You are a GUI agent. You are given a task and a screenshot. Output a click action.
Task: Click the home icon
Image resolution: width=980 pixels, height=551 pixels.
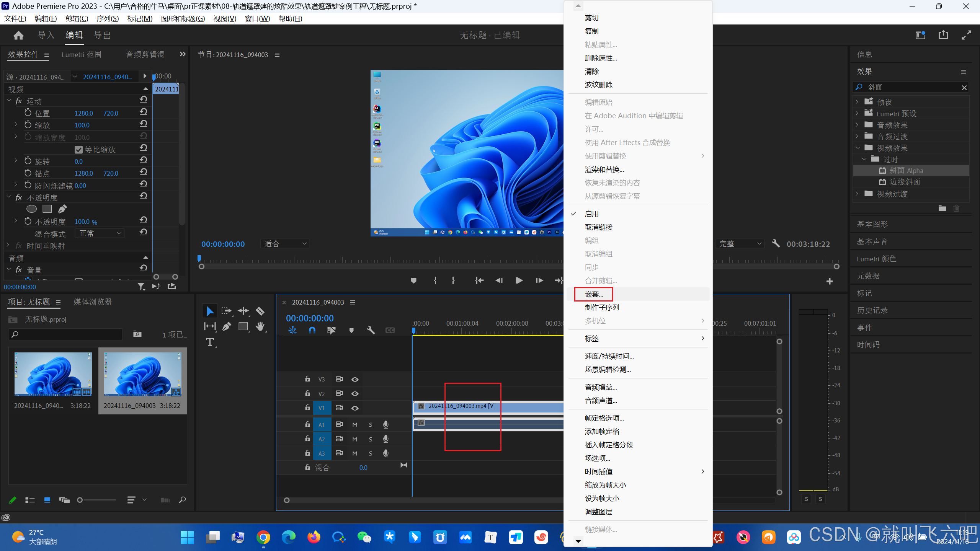point(18,36)
